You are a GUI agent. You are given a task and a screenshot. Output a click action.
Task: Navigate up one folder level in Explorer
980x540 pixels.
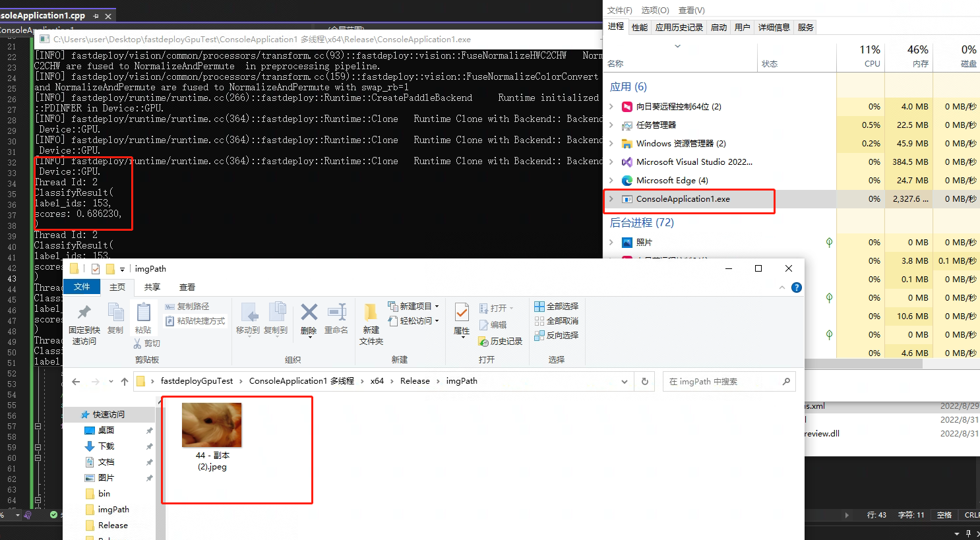click(x=125, y=381)
